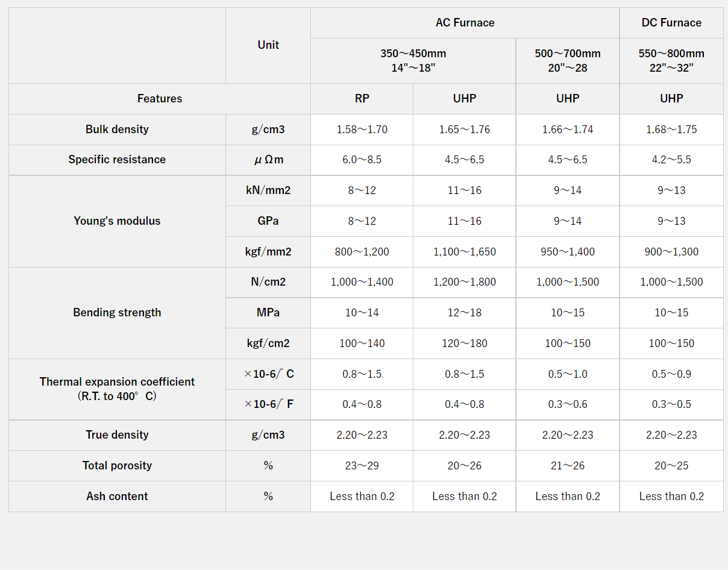Click the kN/mm2 unit cell
Screen dimensions: 728x570
(268, 190)
